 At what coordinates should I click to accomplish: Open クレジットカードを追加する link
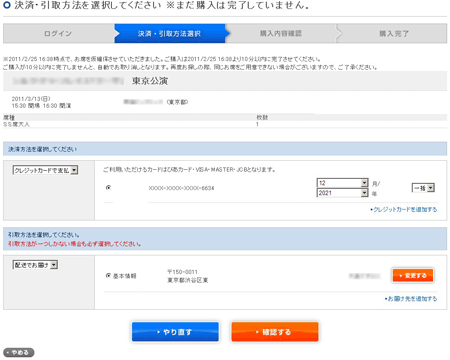click(404, 209)
